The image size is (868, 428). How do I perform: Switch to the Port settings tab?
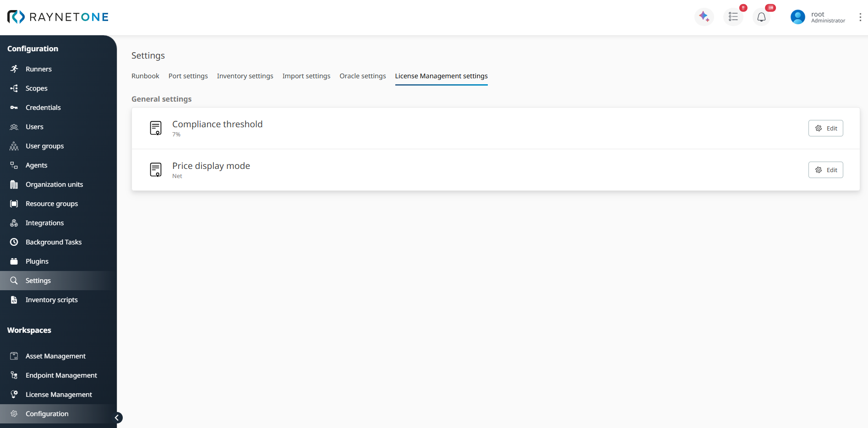pos(188,76)
